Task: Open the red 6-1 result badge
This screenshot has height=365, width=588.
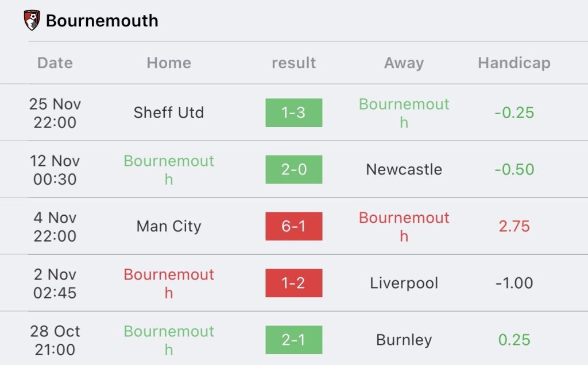Action: (293, 226)
